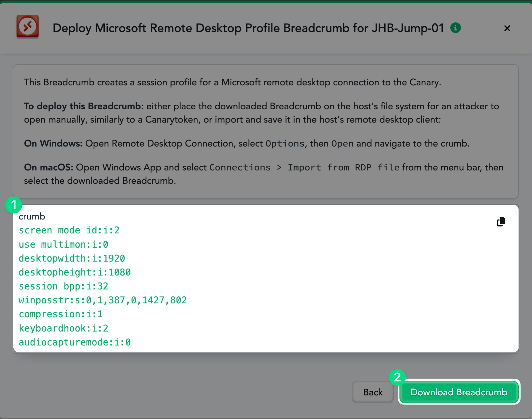This screenshot has height=419, width=532.
Task: Click the 'Options' monospace word
Action: click(x=285, y=144)
